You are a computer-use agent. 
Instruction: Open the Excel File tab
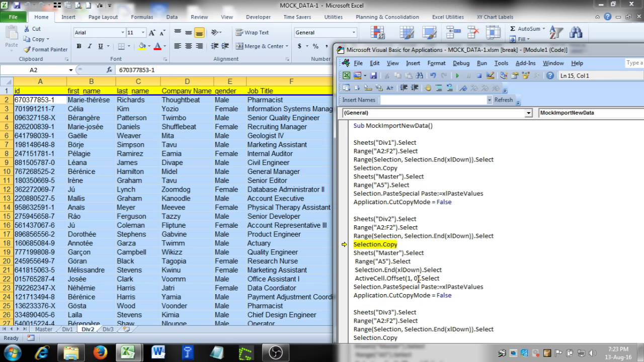click(x=14, y=17)
